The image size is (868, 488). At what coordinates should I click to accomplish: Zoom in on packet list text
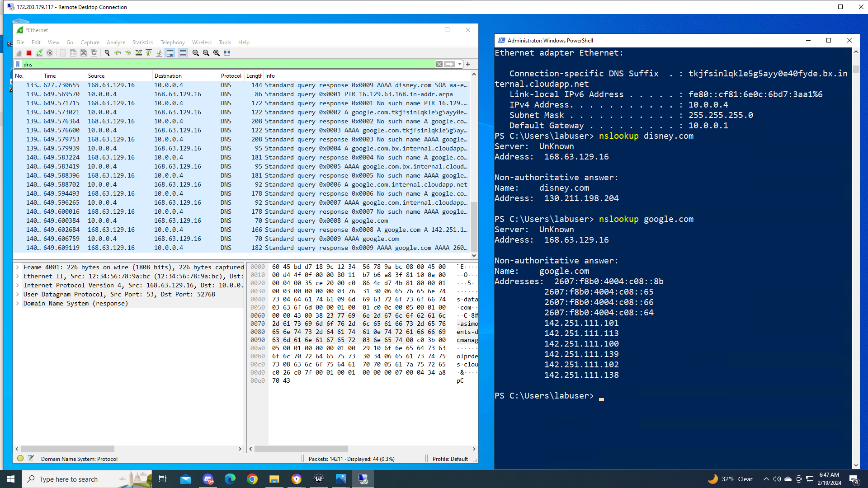point(196,53)
